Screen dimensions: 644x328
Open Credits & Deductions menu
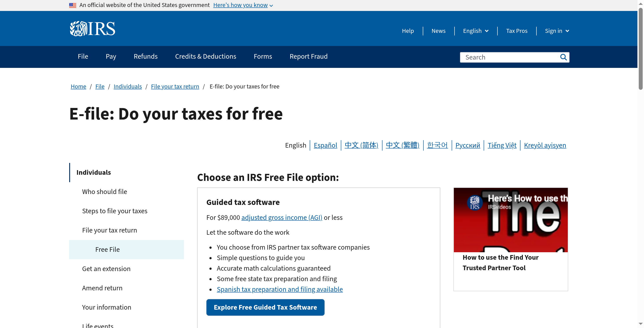point(205,56)
